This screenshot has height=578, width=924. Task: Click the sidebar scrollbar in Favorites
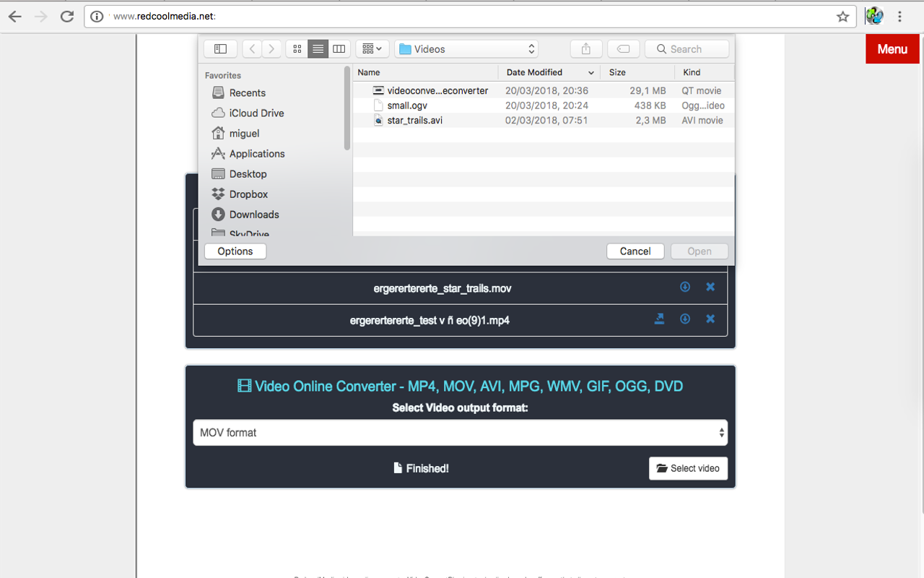[347, 108]
